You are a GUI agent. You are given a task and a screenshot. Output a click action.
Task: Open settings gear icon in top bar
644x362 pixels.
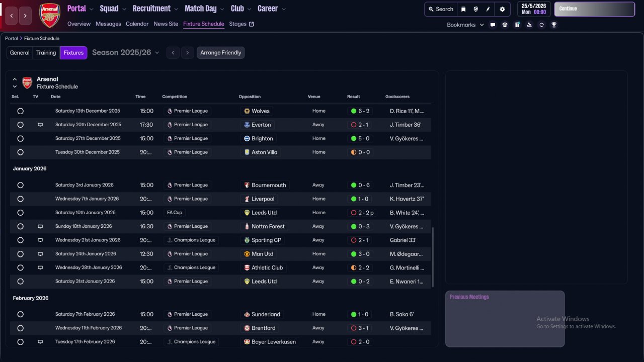[502, 9]
